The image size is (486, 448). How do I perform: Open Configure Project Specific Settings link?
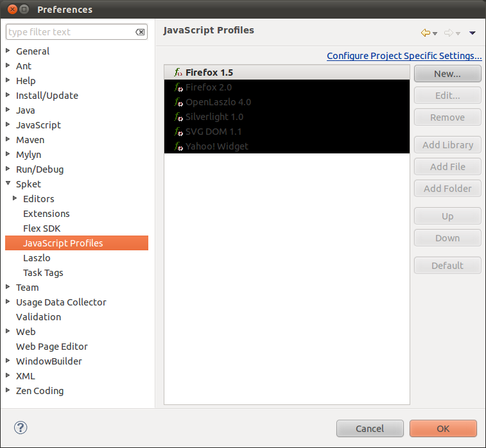404,56
